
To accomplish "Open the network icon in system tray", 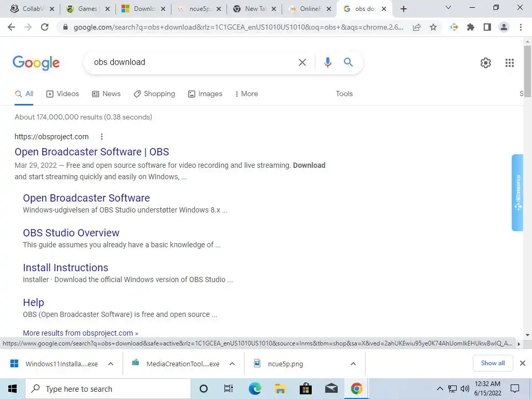I will point(453,389).
